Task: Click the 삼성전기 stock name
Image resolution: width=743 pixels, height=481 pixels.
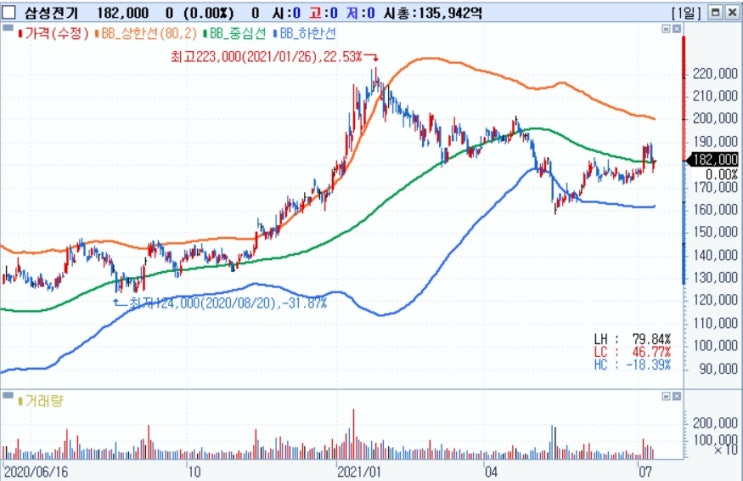Action: (x=51, y=13)
